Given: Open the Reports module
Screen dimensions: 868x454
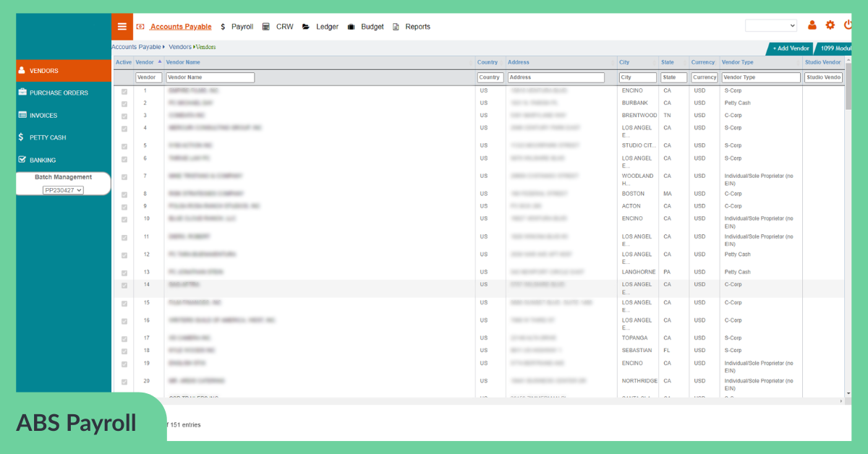Looking at the screenshot, I should pyautogui.click(x=411, y=27).
